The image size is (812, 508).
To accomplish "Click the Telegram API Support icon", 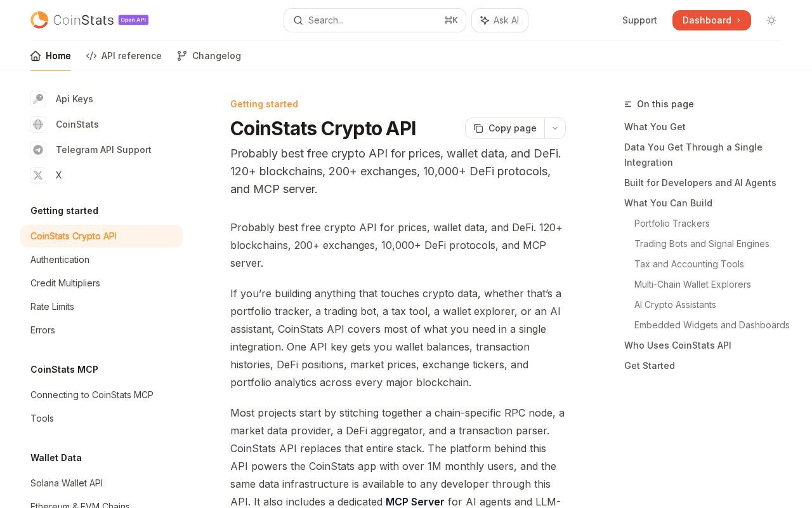I will pos(38,150).
